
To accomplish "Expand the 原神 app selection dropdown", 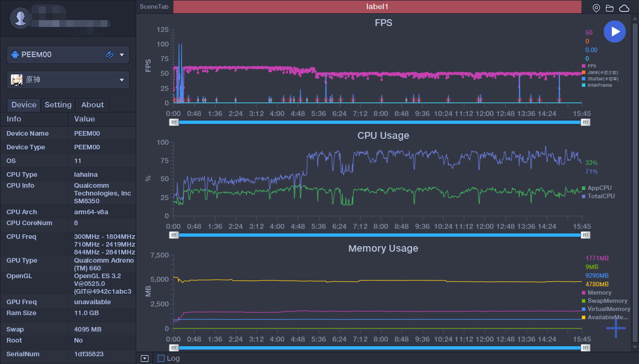I will pyautogui.click(x=122, y=80).
